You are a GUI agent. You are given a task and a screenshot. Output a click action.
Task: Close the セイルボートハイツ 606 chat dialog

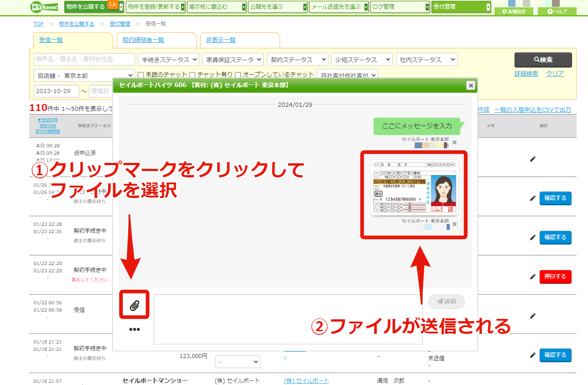tap(471, 85)
